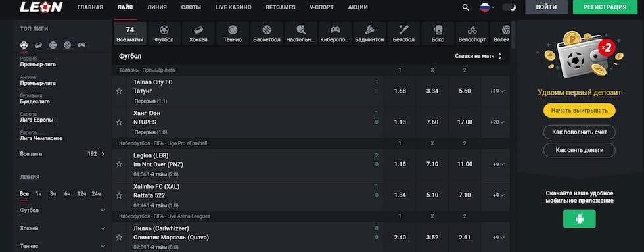This screenshot has width=644, height=252.
Task: Select the Хоккей sport icon tab
Action: point(198,34)
